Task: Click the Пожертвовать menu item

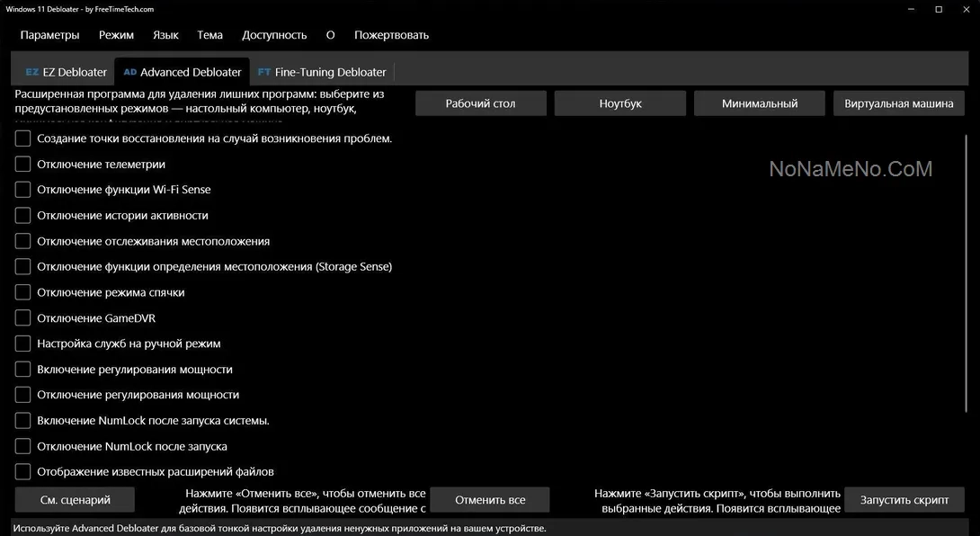Action: (391, 35)
